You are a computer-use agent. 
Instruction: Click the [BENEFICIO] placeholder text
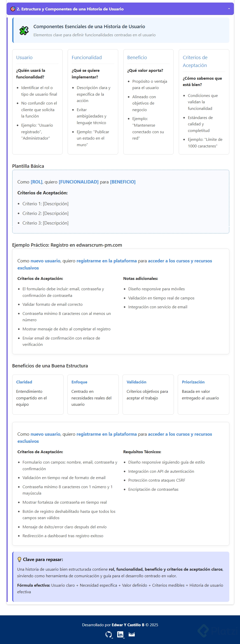tap(123, 182)
